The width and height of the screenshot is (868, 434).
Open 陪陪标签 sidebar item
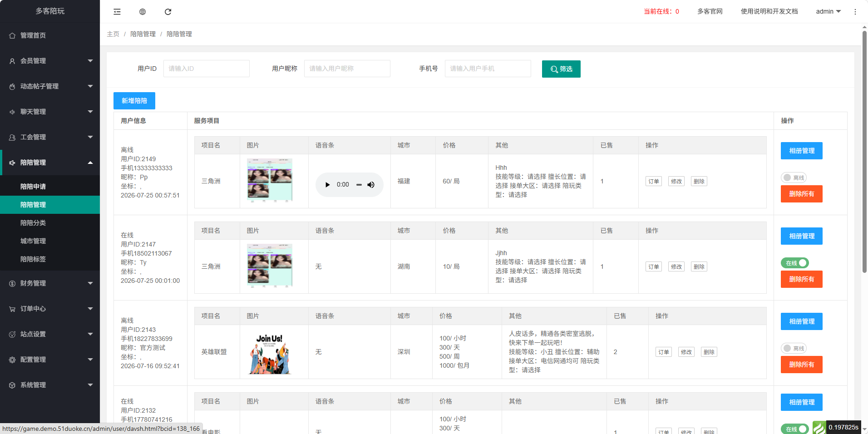click(50, 259)
